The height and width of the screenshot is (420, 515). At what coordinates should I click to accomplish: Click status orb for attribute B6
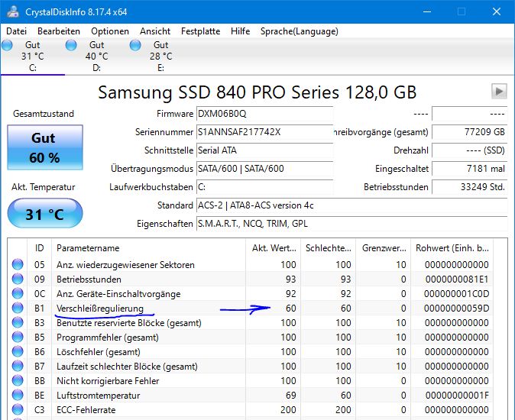(18, 351)
